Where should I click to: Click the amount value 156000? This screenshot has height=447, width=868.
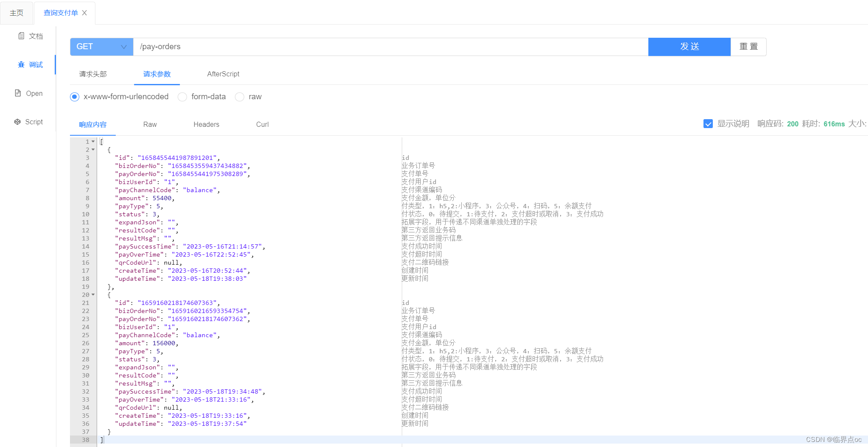pos(164,343)
